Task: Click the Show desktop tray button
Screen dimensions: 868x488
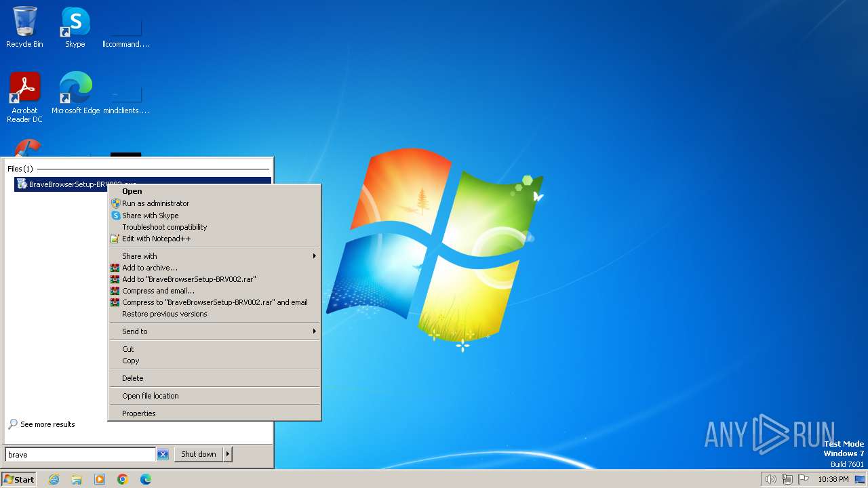Action: (x=860, y=479)
